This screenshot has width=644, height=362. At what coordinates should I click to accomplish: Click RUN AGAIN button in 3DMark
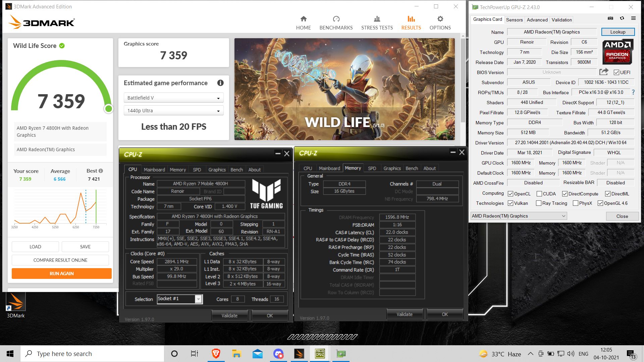62,274
